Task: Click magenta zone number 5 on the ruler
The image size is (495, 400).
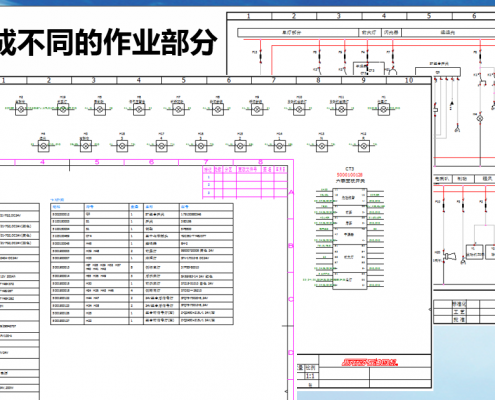Action: pos(97,162)
